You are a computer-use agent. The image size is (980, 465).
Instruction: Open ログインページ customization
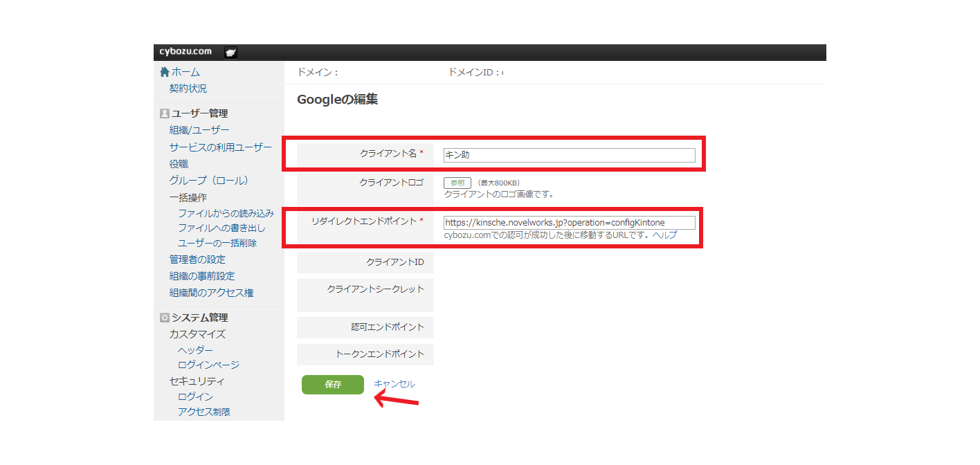[x=208, y=365]
